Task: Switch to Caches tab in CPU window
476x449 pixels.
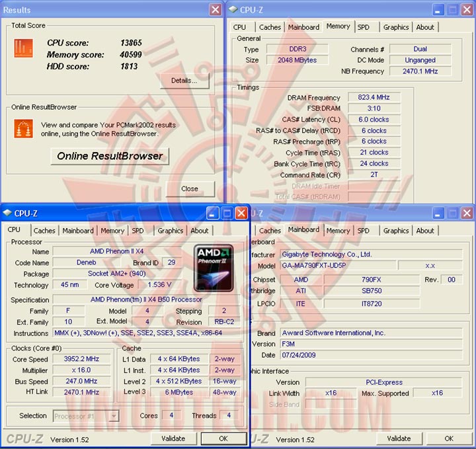Action: pyautogui.click(x=44, y=231)
